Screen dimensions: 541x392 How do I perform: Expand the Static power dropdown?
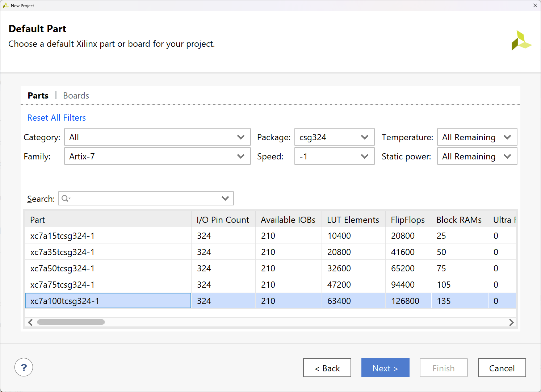477,156
